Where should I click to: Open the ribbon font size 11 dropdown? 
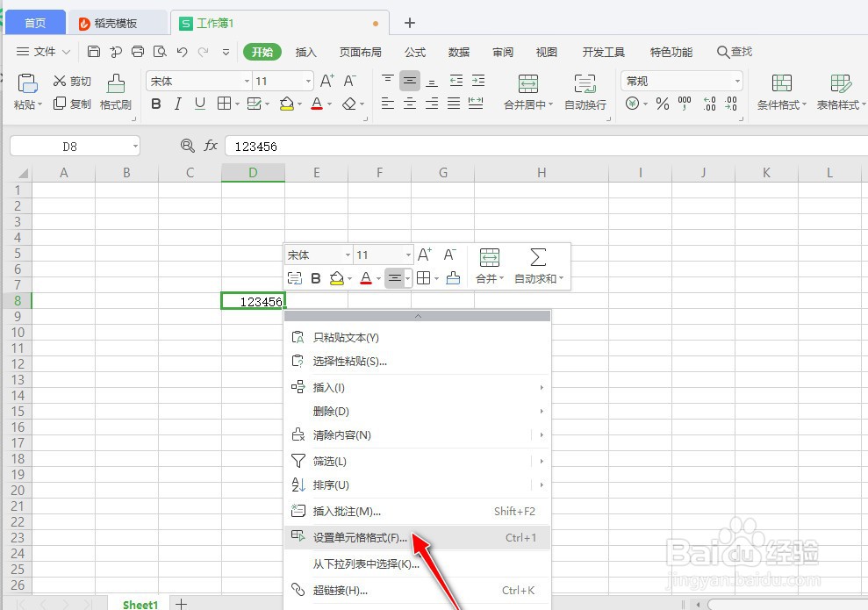coord(308,81)
